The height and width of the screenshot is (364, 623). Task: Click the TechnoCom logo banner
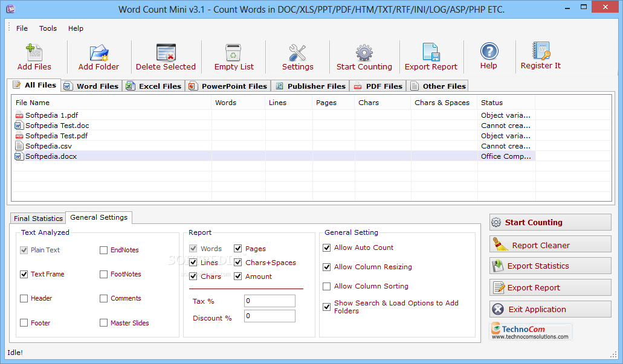tap(531, 332)
